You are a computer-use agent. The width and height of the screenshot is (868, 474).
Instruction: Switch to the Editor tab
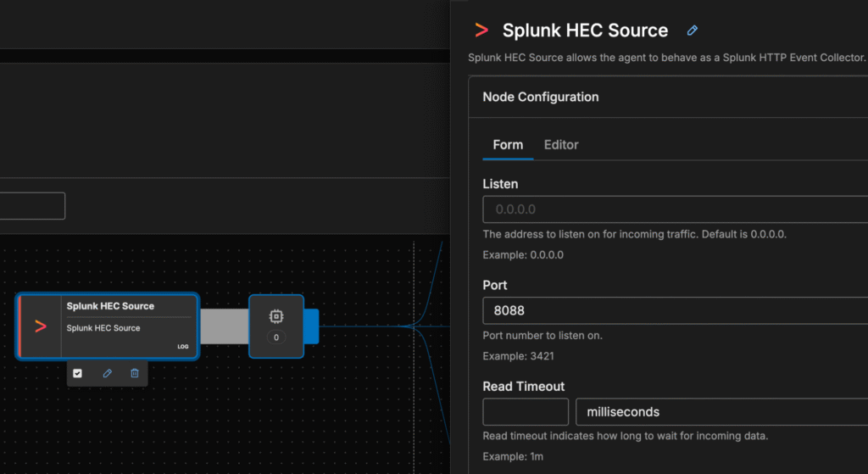coord(561,145)
